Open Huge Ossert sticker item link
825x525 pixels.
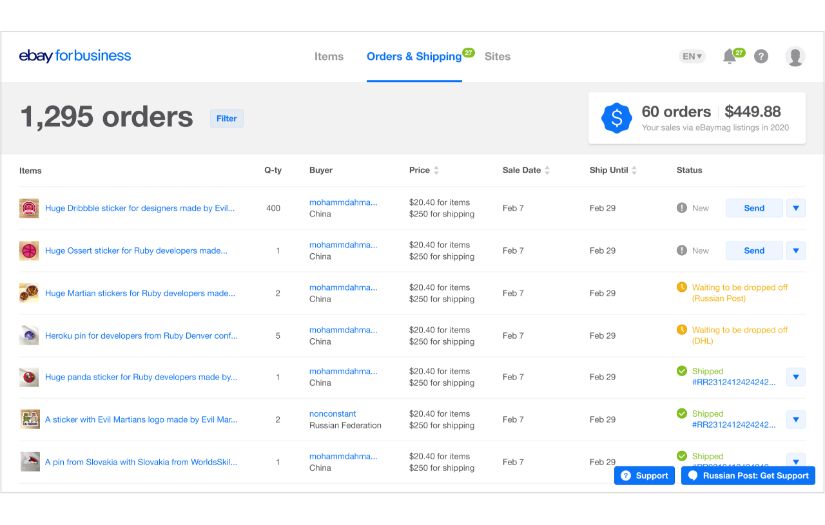pyautogui.click(x=136, y=250)
